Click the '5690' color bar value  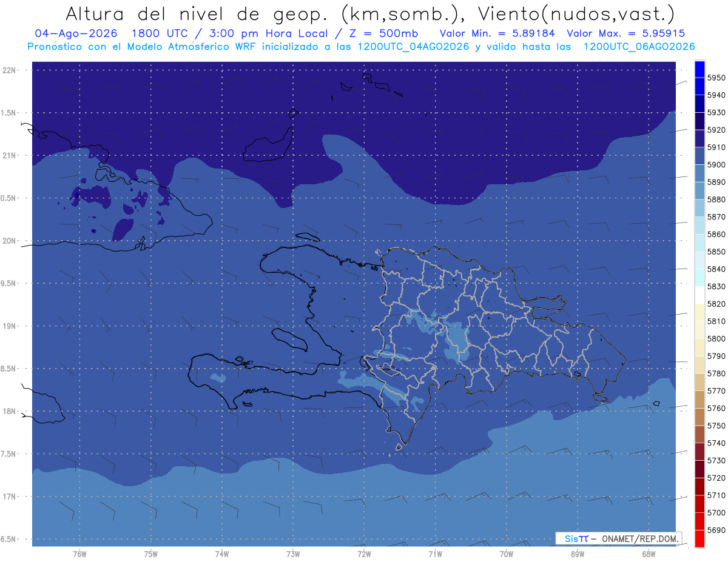pos(716,530)
